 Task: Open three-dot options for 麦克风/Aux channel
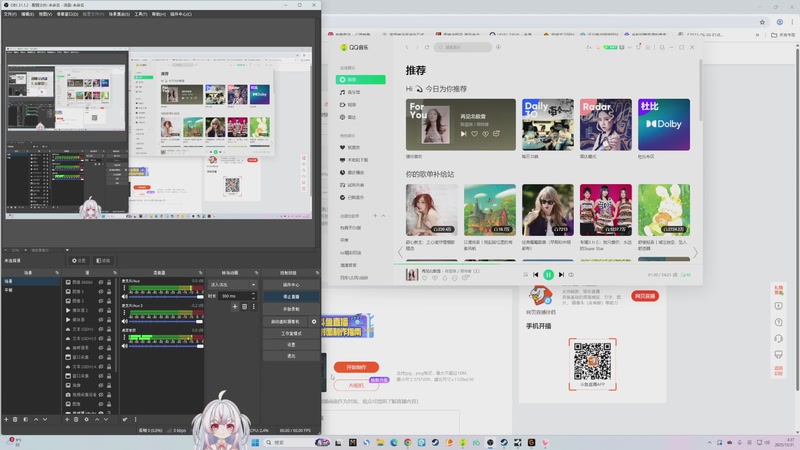(x=124, y=288)
